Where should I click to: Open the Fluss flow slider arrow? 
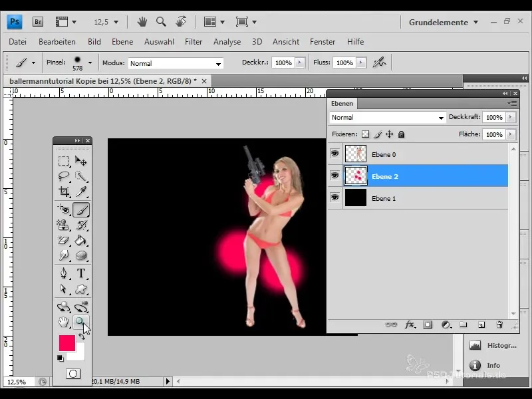pyautogui.click(x=361, y=63)
